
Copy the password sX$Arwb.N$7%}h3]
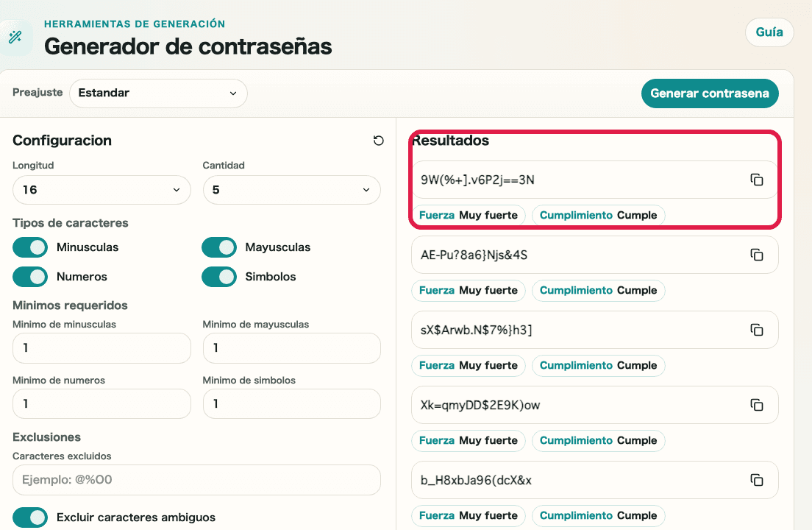pyautogui.click(x=756, y=330)
